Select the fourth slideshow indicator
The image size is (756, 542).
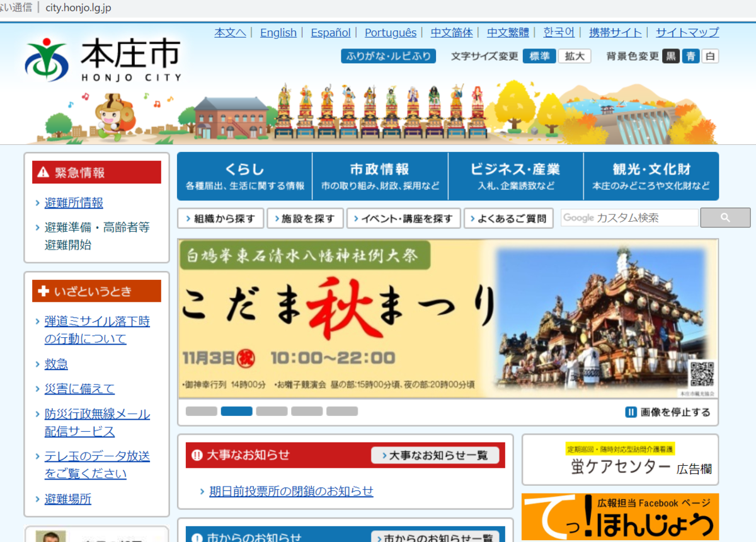(x=307, y=411)
